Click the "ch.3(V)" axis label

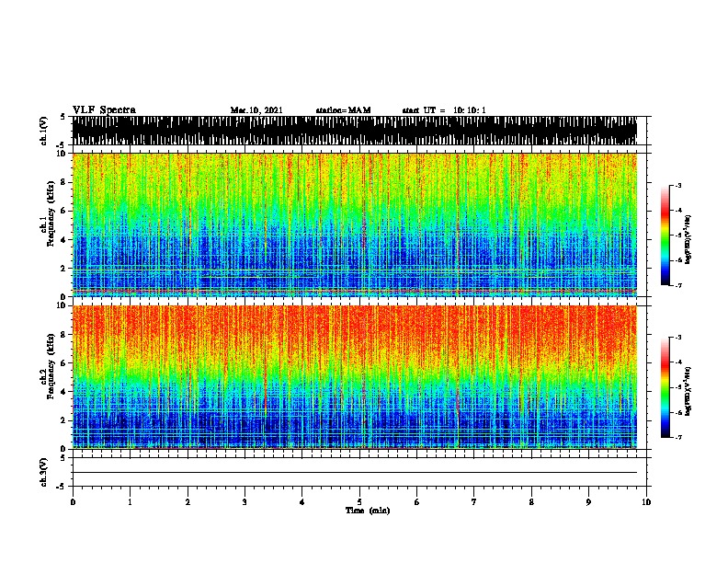pos(44,472)
